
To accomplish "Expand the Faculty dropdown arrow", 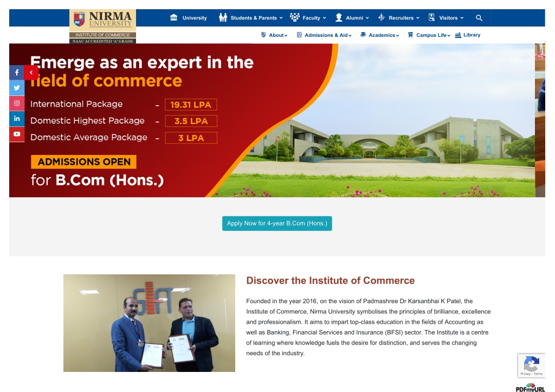I will 324,18.
